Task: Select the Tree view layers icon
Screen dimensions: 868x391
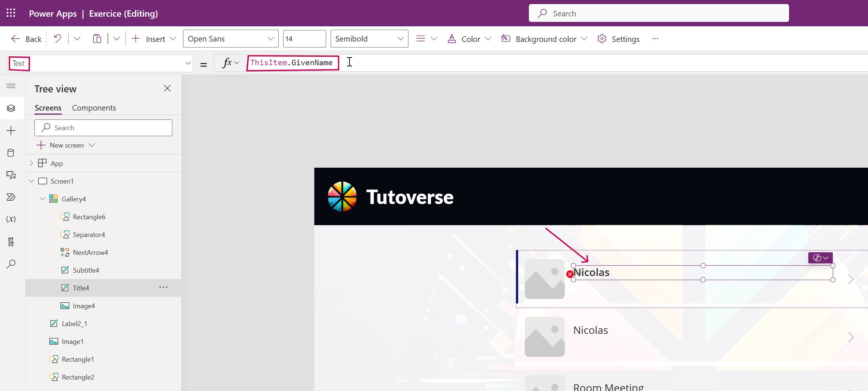Action: (11, 108)
